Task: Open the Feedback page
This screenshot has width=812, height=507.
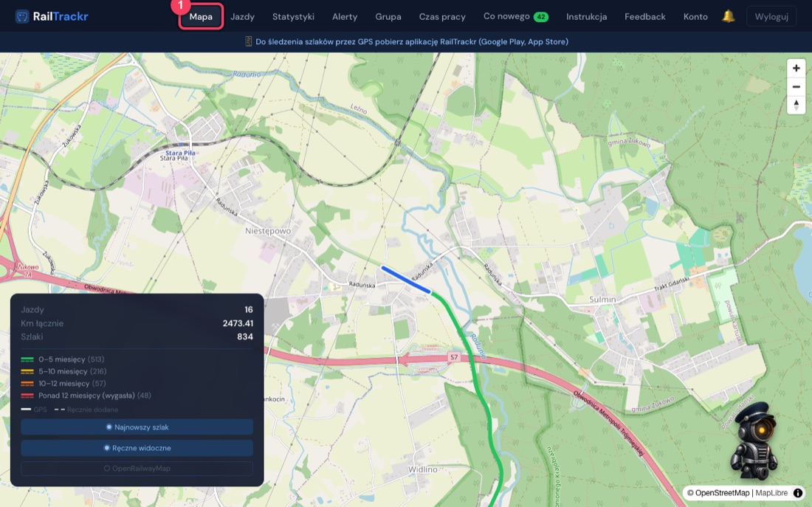Action: coord(644,16)
